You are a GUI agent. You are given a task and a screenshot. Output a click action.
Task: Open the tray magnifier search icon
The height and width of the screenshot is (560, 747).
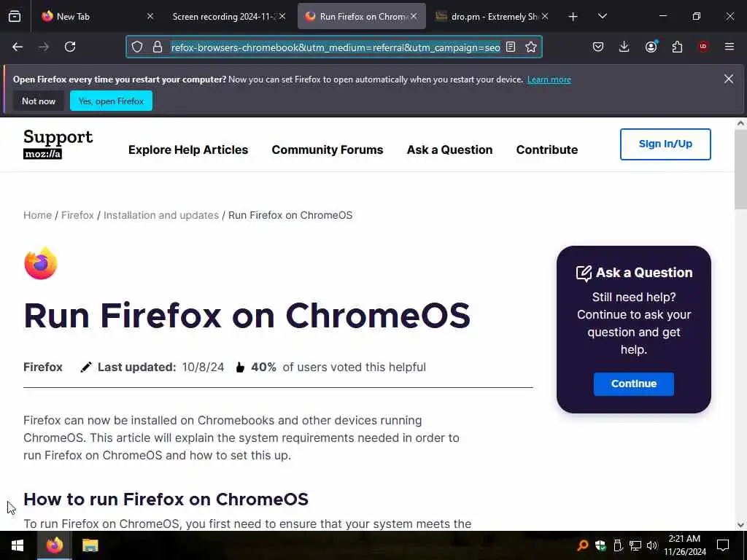[582, 545]
